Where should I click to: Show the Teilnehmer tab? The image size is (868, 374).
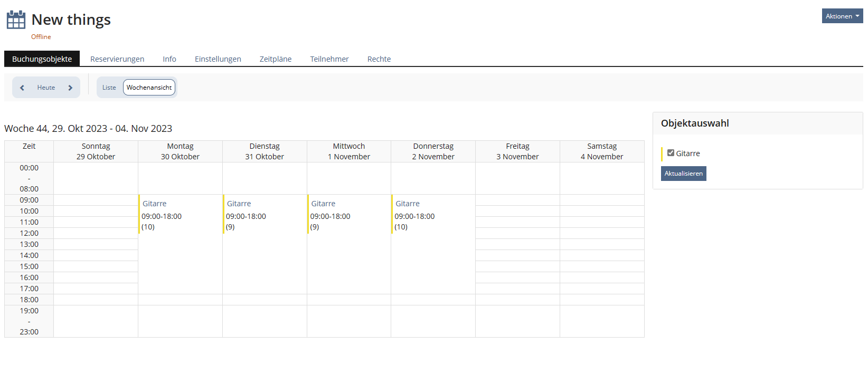pos(329,59)
